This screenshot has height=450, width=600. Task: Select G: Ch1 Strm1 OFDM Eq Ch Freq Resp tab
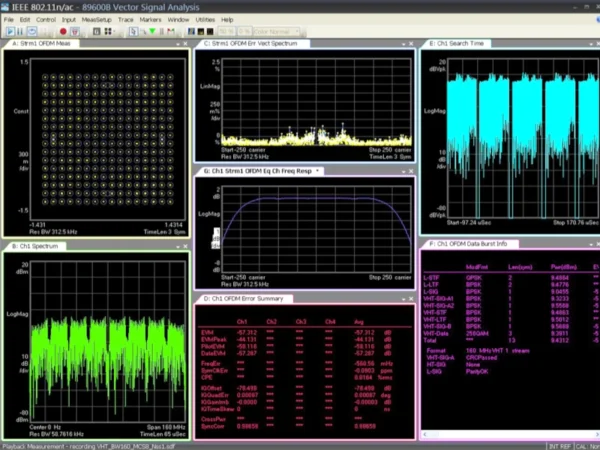(258, 171)
